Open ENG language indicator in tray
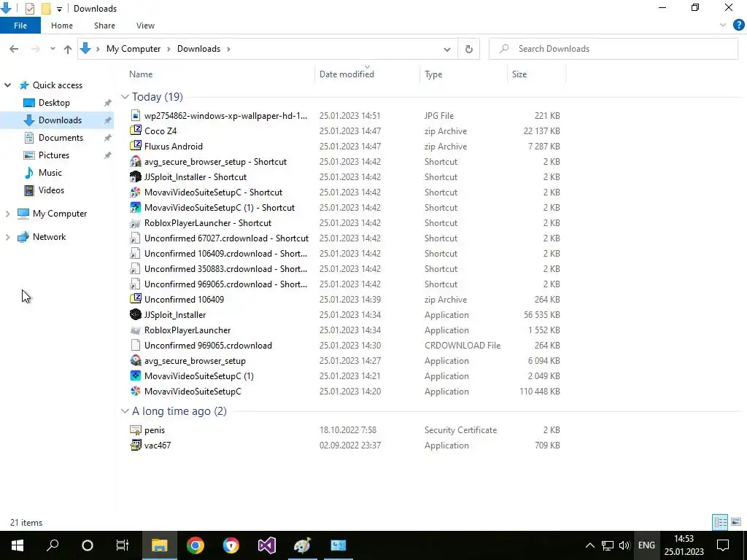Image resolution: width=747 pixels, height=560 pixels. 646,545
